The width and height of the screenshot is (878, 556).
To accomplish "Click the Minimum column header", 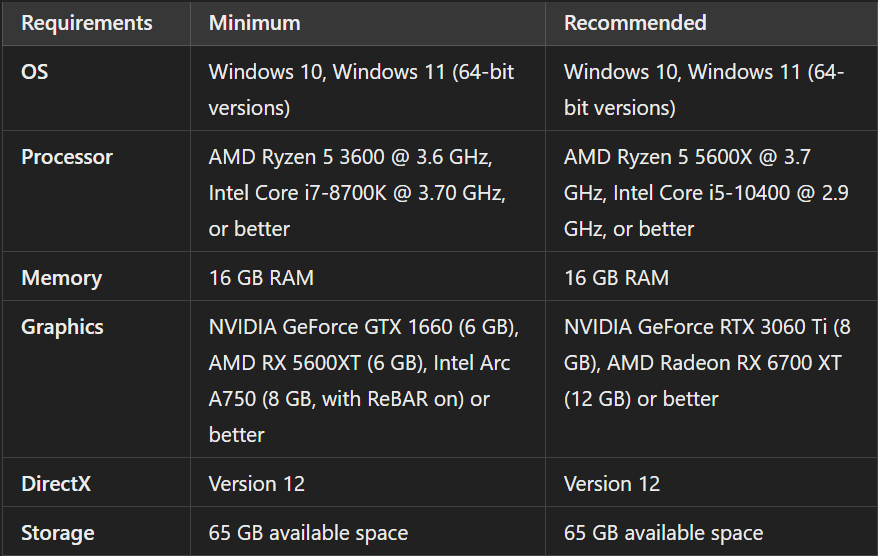I will (254, 22).
